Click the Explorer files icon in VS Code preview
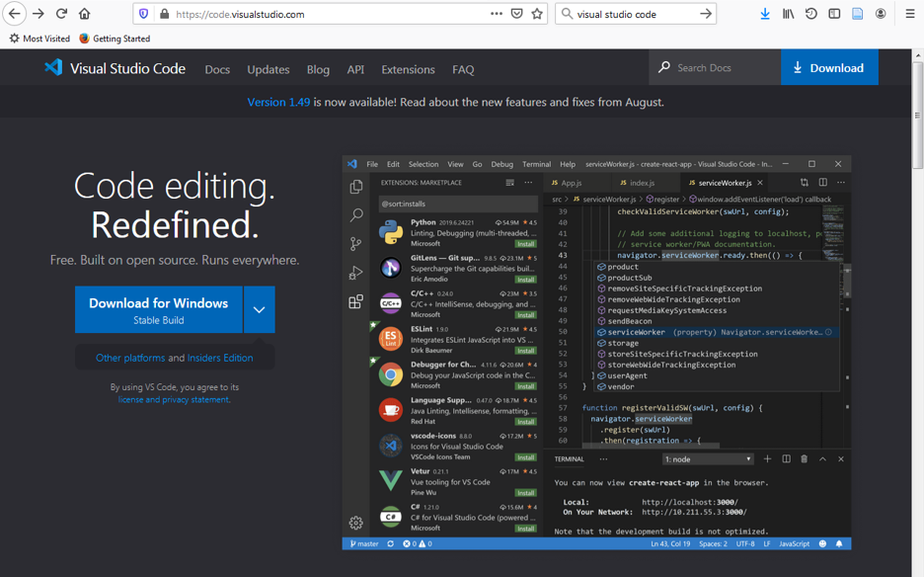This screenshot has width=924, height=577. tap(356, 187)
